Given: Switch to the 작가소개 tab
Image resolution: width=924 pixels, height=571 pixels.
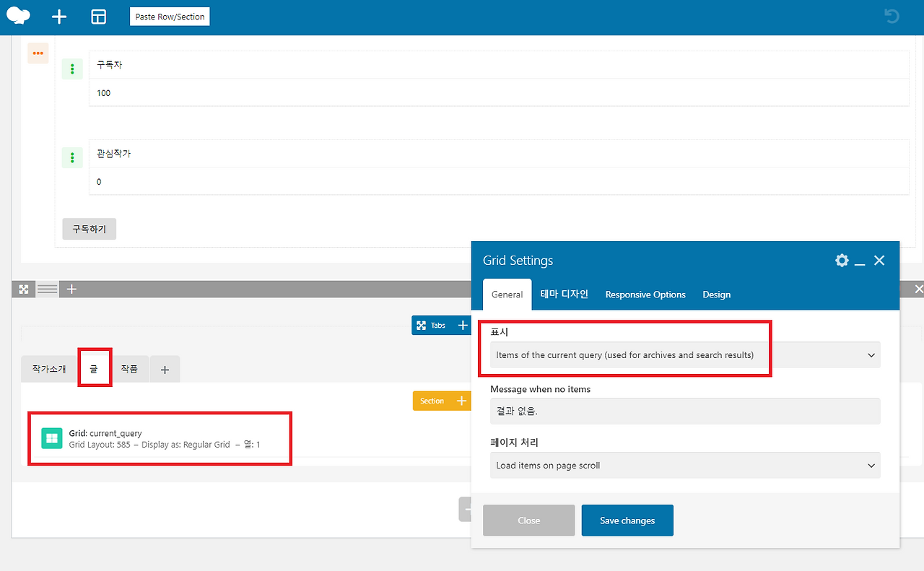Looking at the screenshot, I should (49, 369).
